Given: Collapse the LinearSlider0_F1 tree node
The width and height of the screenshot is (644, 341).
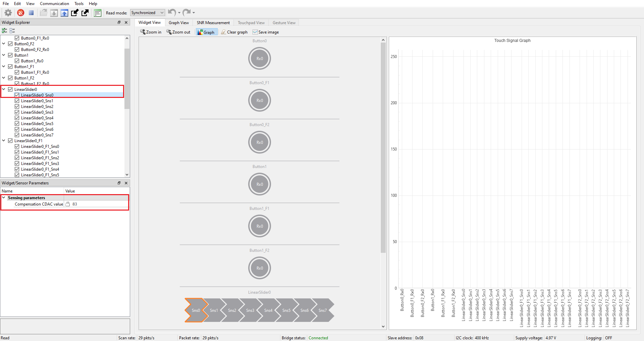Looking at the screenshot, I should coord(4,140).
